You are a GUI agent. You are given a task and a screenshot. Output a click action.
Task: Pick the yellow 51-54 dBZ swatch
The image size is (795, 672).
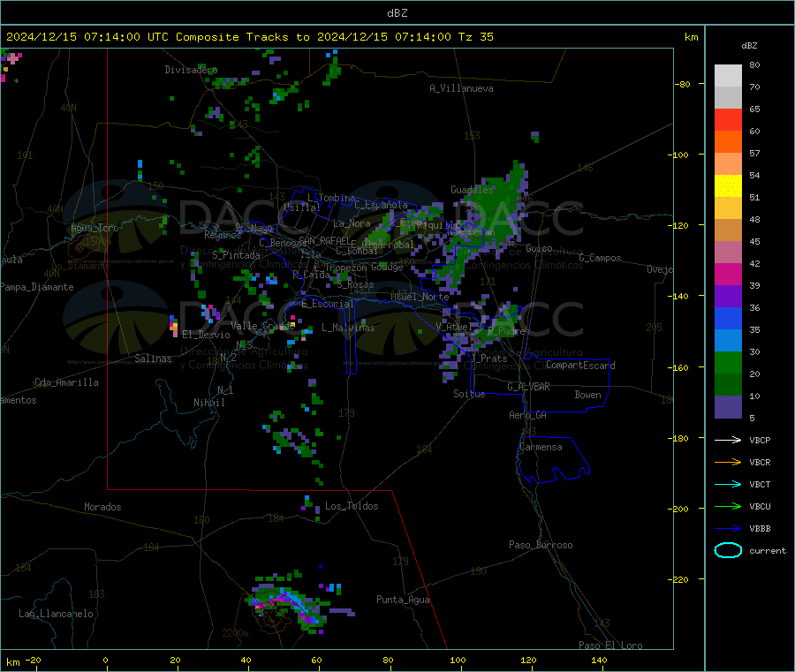click(x=728, y=186)
